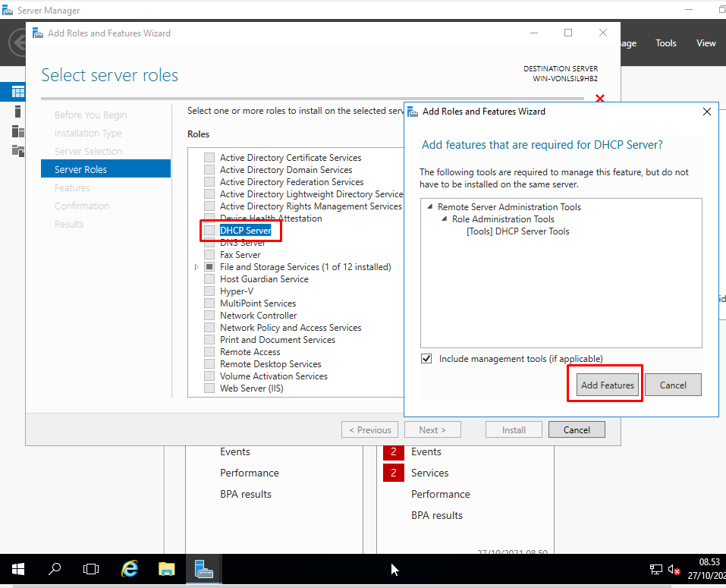Open BPA results in left tile
This screenshot has height=588, width=726.
pyautogui.click(x=245, y=494)
